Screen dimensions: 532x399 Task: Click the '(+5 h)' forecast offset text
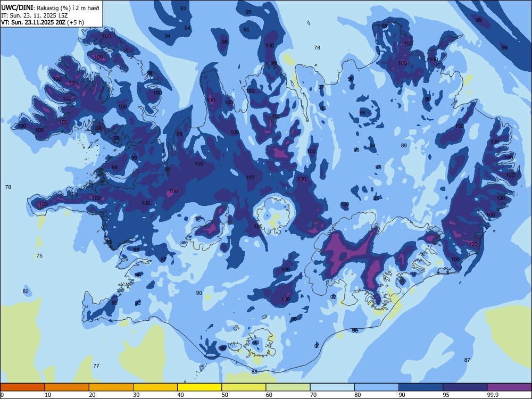click(x=76, y=22)
